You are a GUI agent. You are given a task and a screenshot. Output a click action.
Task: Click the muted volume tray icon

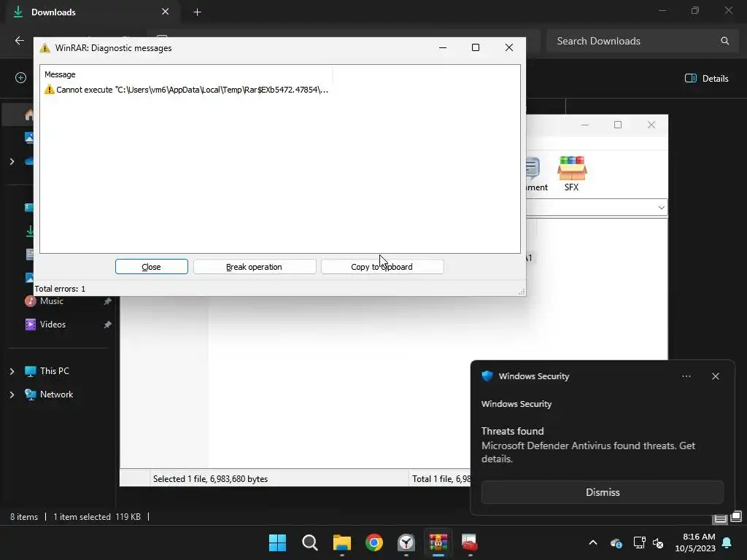tap(659, 542)
